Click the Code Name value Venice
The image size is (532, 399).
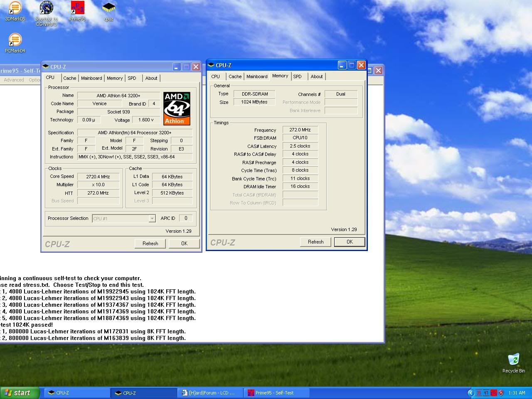pos(99,103)
